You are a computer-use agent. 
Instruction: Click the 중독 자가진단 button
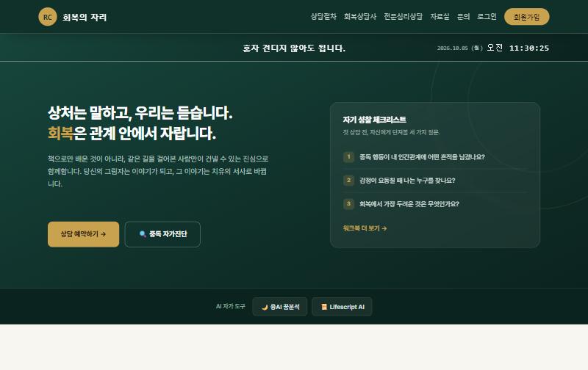(162, 234)
